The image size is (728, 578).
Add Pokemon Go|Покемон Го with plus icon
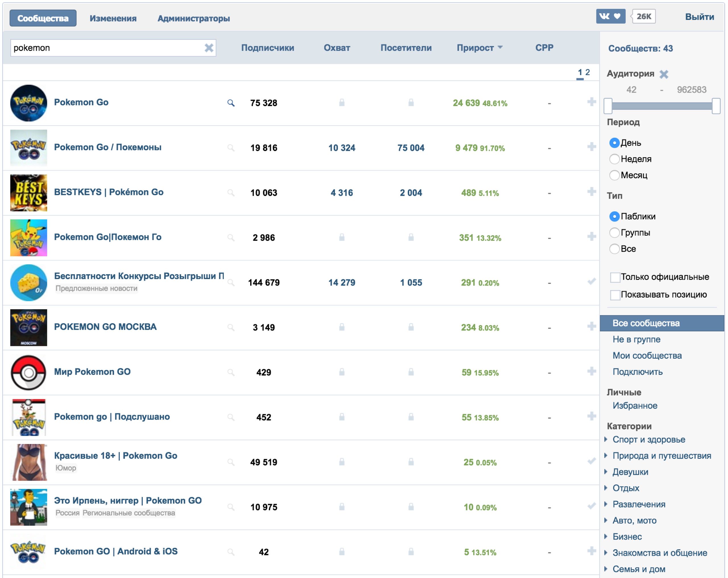pyautogui.click(x=591, y=236)
